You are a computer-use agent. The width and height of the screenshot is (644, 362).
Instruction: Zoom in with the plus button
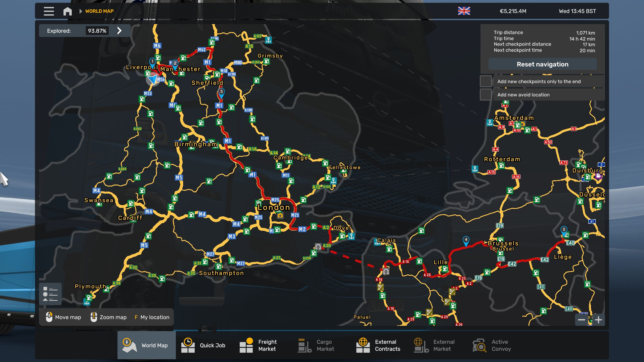click(598, 320)
